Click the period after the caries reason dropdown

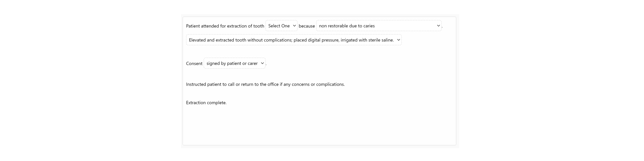pyautogui.click(x=442, y=27)
